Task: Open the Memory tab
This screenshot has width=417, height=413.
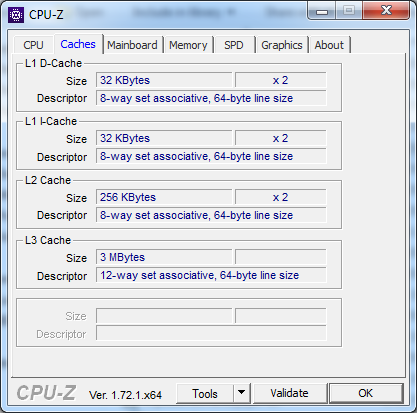Action: (188, 45)
